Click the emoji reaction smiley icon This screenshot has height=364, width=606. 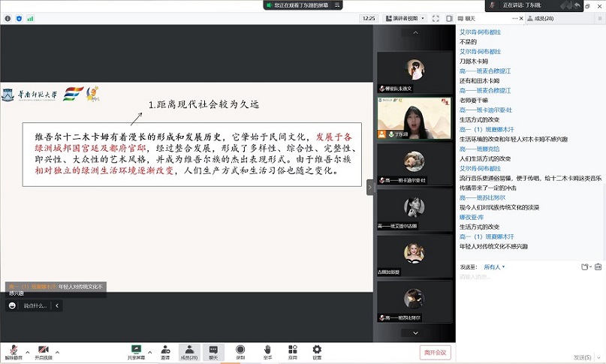pos(12,305)
